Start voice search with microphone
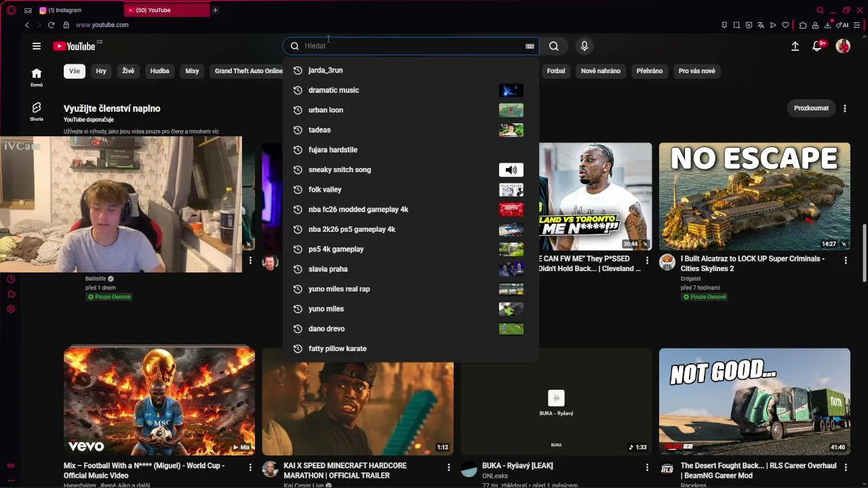Image resolution: width=868 pixels, height=488 pixels. (585, 46)
